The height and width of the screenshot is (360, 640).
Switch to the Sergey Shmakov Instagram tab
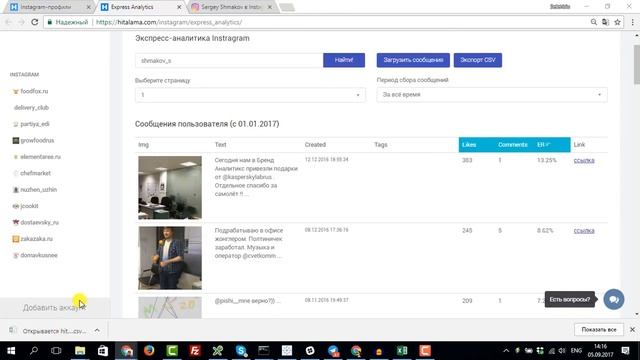(231, 7)
